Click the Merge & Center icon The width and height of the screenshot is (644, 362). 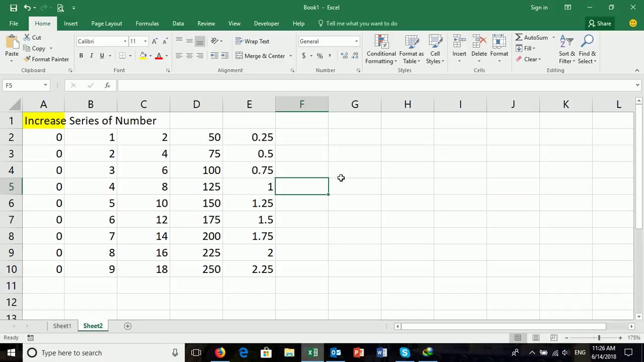click(239, 56)
